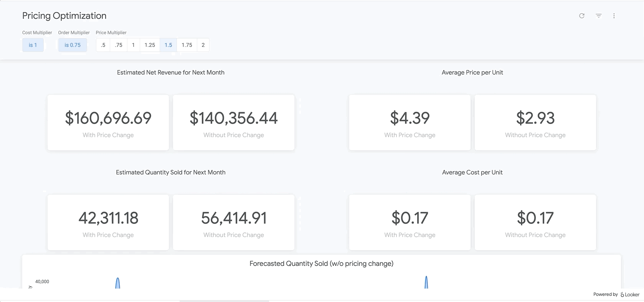Set price multiplier to 1
Screen dimensions: 644x302
pyautogui.click(x=133, y=45)
